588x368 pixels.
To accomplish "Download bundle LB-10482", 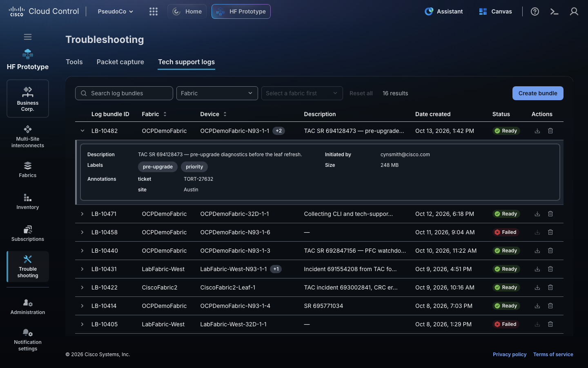I will 537,131.
